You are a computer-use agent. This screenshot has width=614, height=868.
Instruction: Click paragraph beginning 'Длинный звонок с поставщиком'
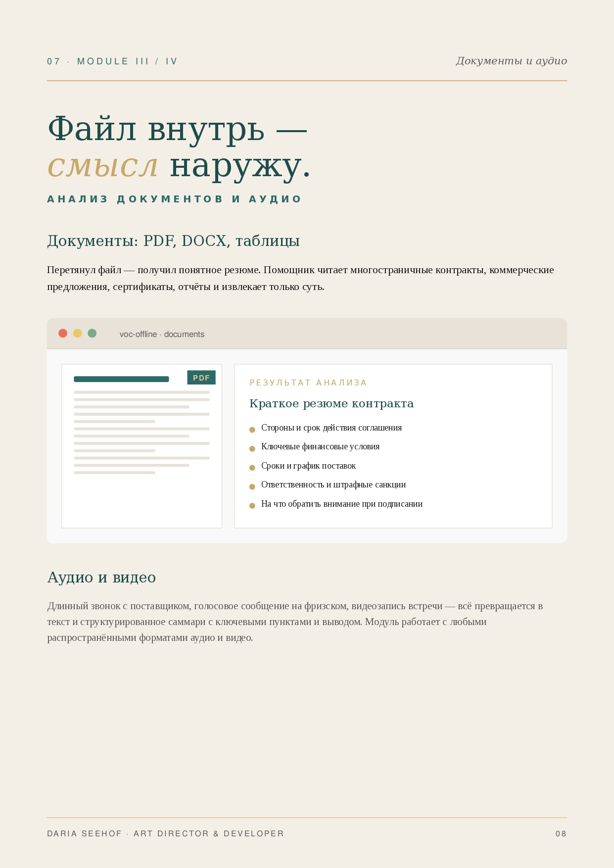[295, 622]
